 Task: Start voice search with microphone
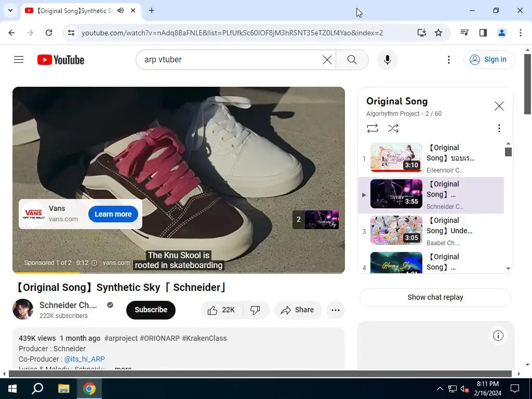[387, 60]
